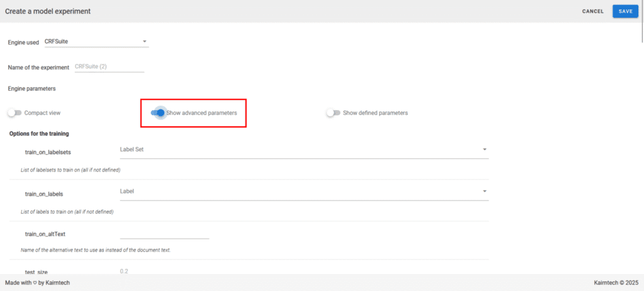This screenshot has height=291, width=644.
Task: Expand the train_on_labels Label dropdown
Action: pyautogui.click(x=302, y=191)
